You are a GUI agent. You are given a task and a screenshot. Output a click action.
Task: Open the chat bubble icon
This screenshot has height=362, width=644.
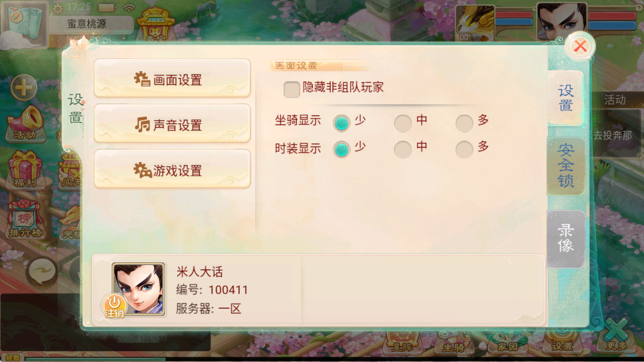tap(42, 272)
